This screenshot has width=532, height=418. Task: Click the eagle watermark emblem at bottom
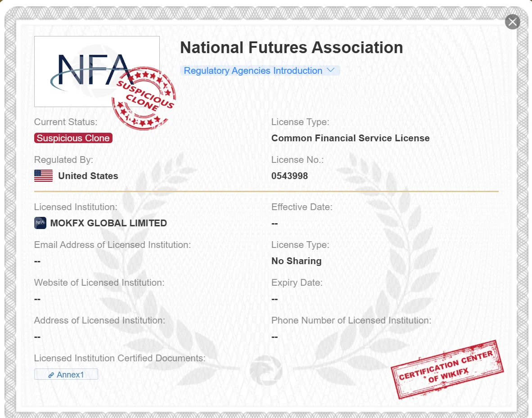click(x=266, y=370)
